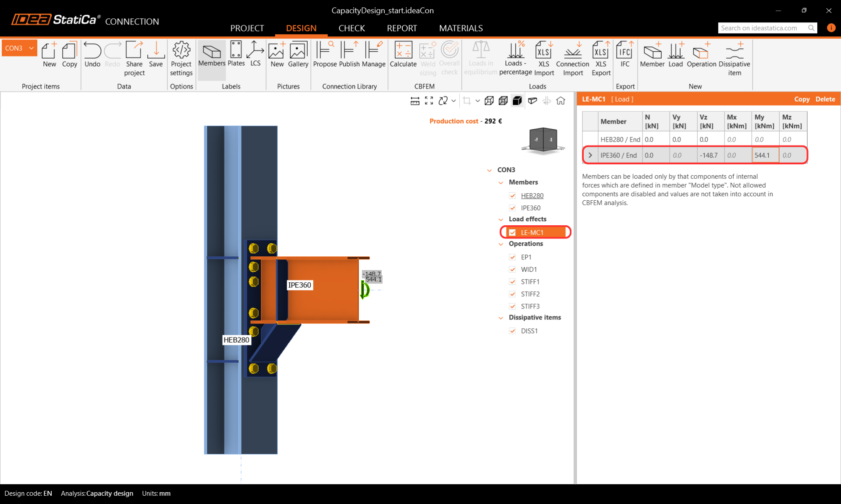Edit the IPE360 My value 544.1
This screenshot has width=841, height=504.
tap(765, 155)
